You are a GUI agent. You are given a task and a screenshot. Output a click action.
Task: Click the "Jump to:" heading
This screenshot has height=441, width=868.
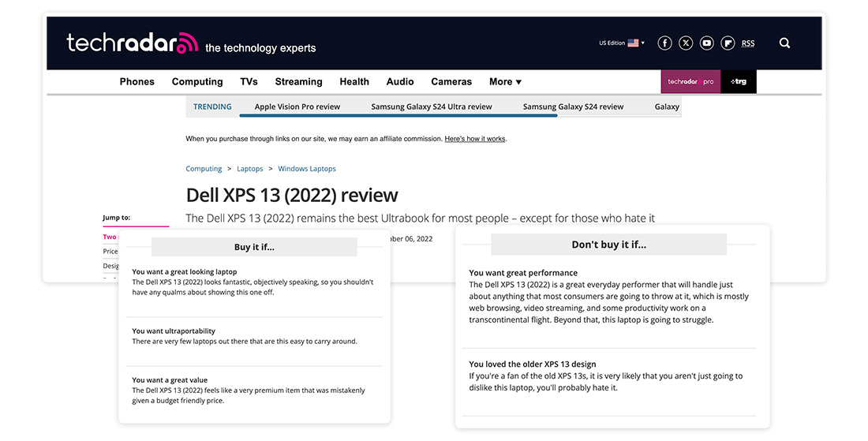click(x=116, y=218)
